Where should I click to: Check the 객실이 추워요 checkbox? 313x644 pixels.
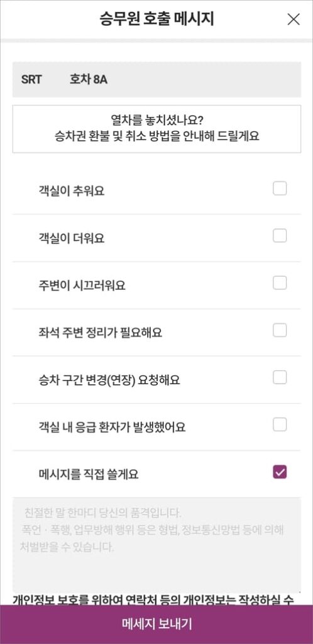(x=280, y=189)
